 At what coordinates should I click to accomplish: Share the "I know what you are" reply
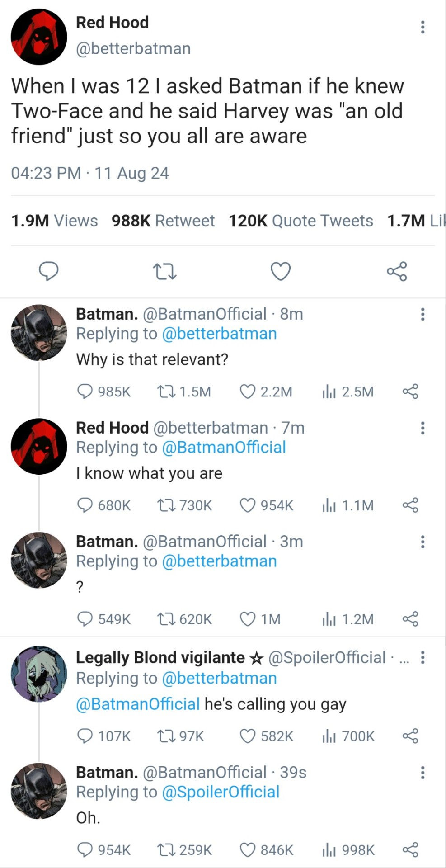(x=410, y=505)
